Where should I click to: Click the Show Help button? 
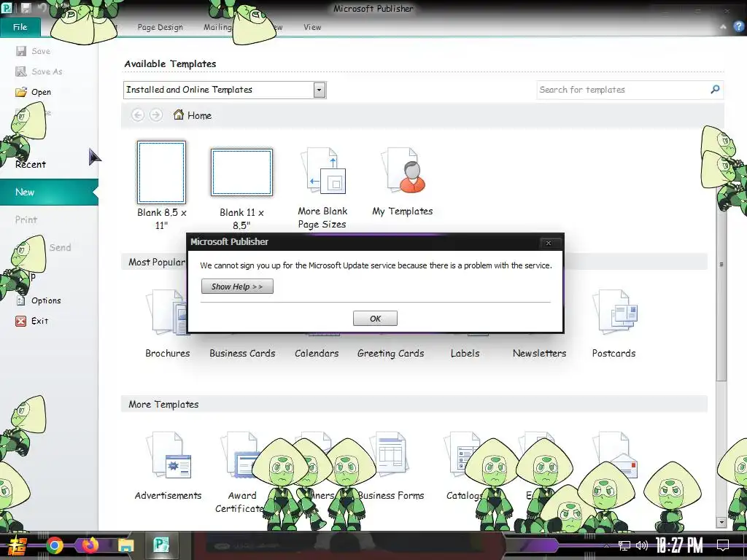[x=237, y=286]
